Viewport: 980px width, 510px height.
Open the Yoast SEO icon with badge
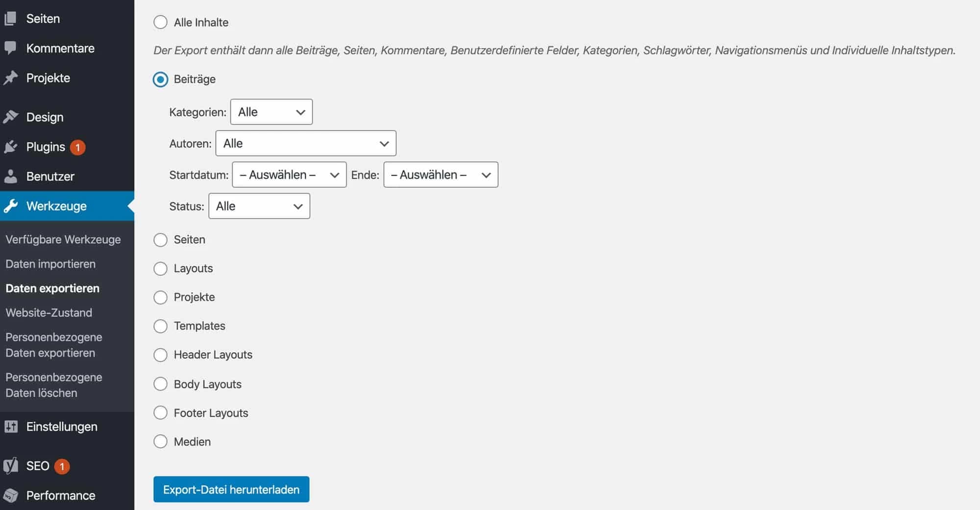click(11, 466)
